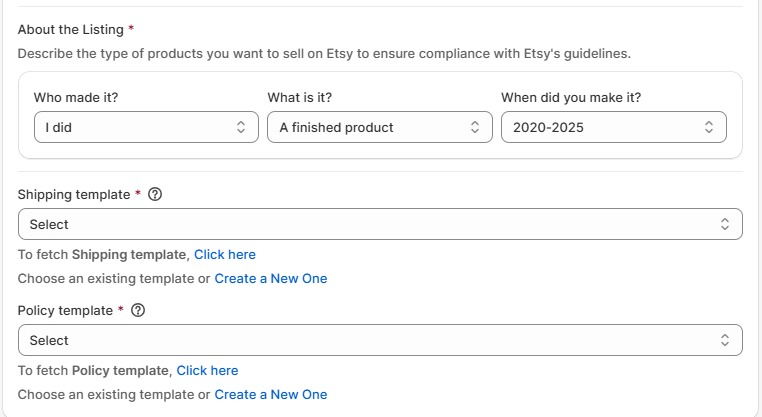Click the up-down chevron icon in Who made it
Screen dimensions: 762x417
[x=241, y=127]
